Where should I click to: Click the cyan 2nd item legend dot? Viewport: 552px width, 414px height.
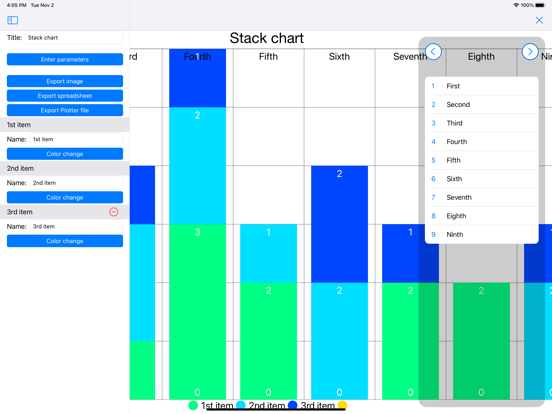point(241,405)
